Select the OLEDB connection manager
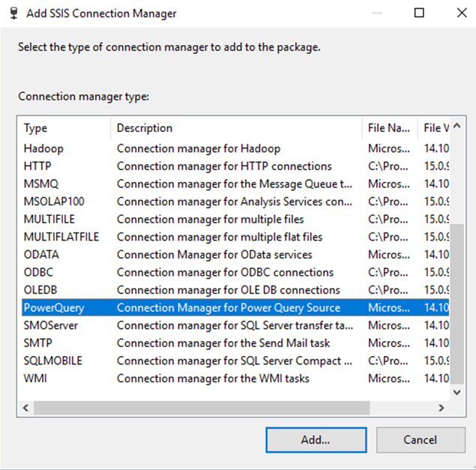476x470 pixels. [40, 290]
